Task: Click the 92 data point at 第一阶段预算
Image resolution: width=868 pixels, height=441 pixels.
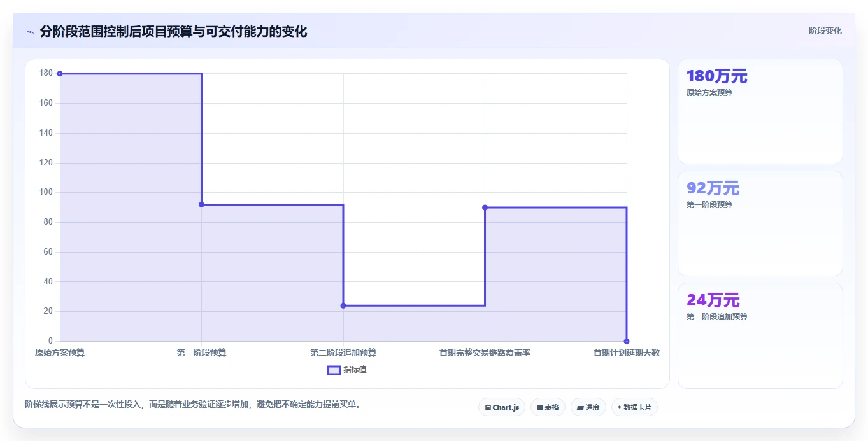Action: (x=201, y=204)
